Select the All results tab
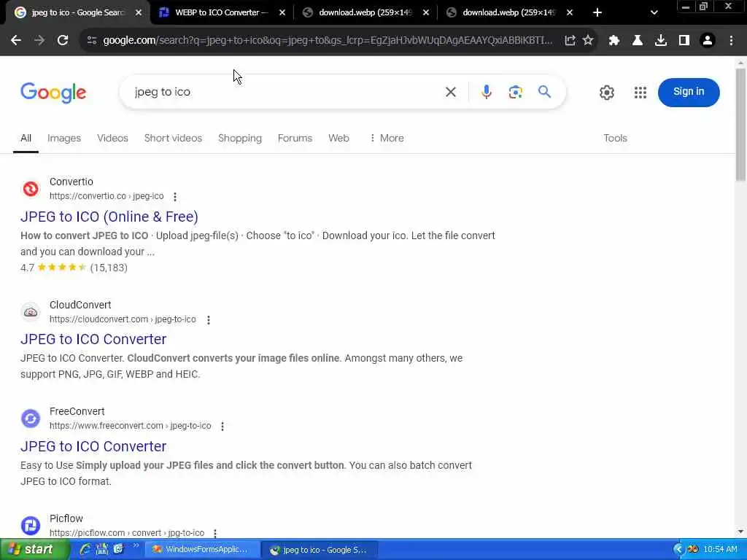747x560 pixels. pos(26,138)
